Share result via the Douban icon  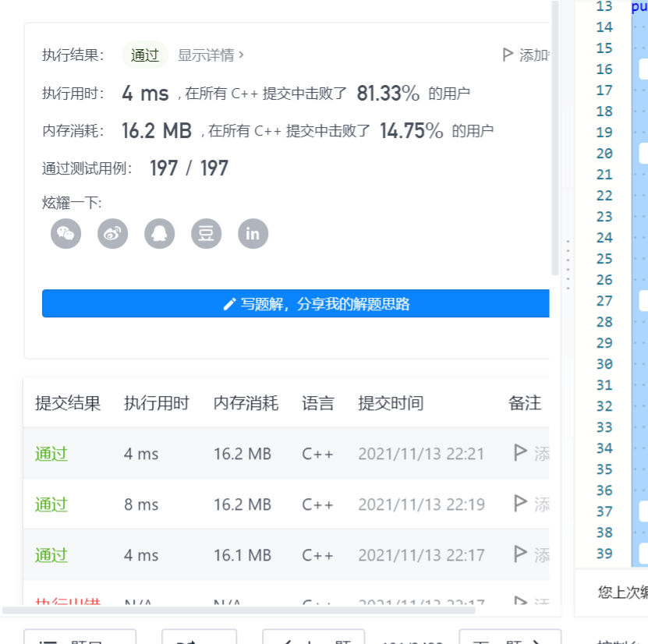pos(206,233)
